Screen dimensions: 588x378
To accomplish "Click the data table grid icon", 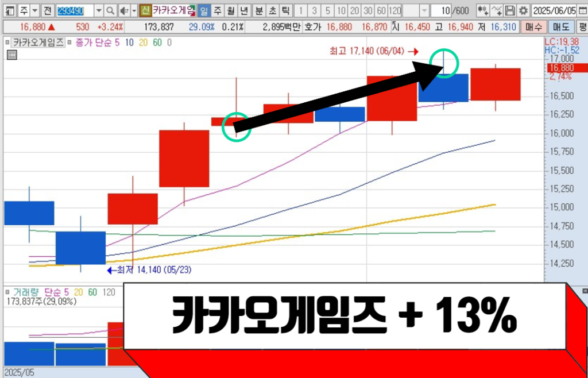I will (11, 55).
